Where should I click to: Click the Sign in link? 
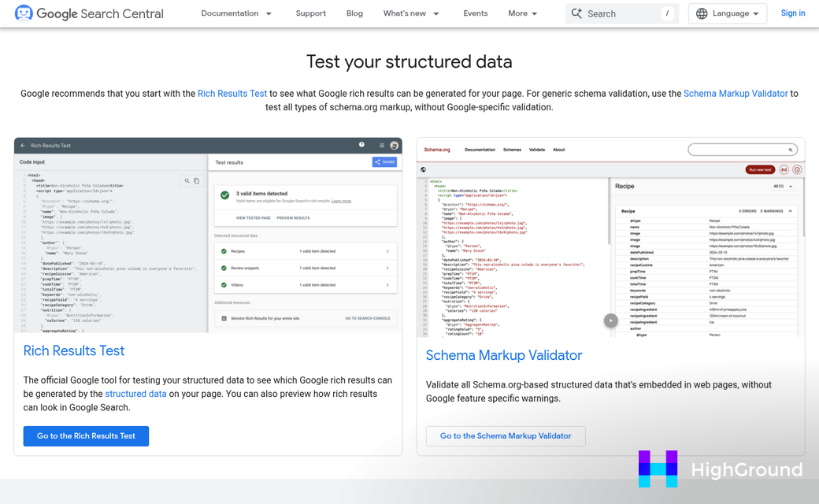(x=792, y=13)
